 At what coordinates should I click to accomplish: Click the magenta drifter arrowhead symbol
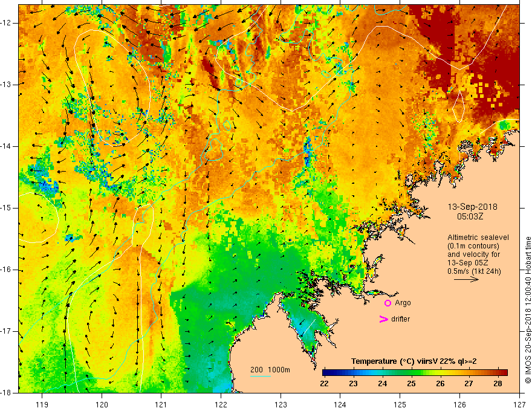coord(383,319)
